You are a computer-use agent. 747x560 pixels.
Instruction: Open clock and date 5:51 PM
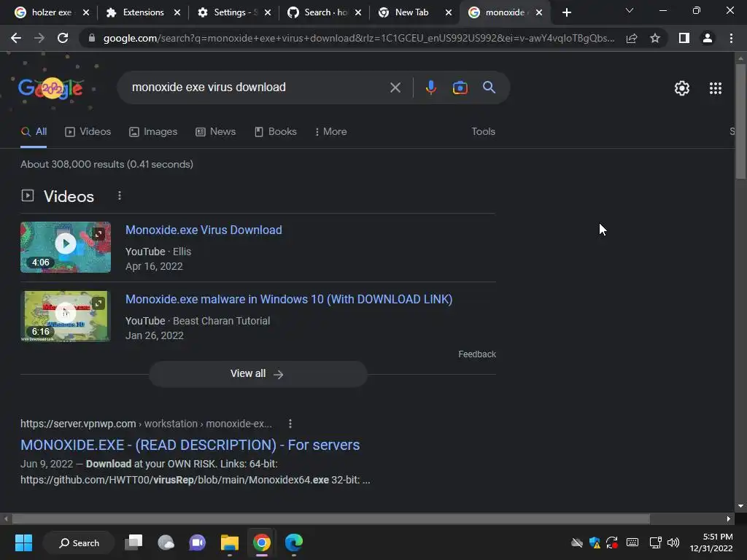(x=711, y=542)
